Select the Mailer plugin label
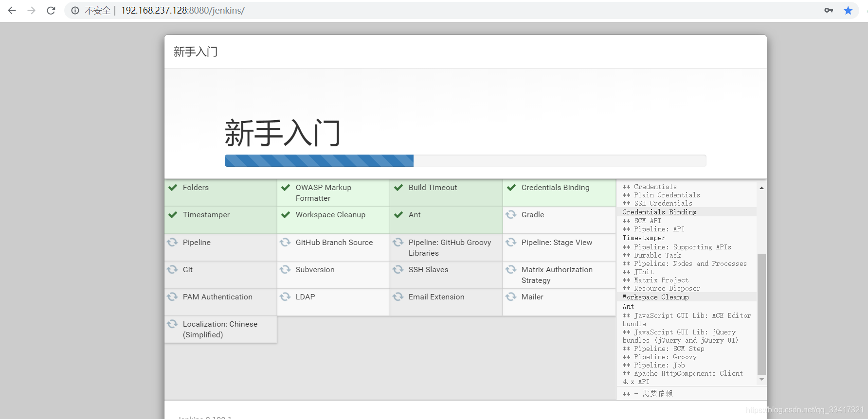The width and height of the screenshot is (868, 419). click(532, 297)
